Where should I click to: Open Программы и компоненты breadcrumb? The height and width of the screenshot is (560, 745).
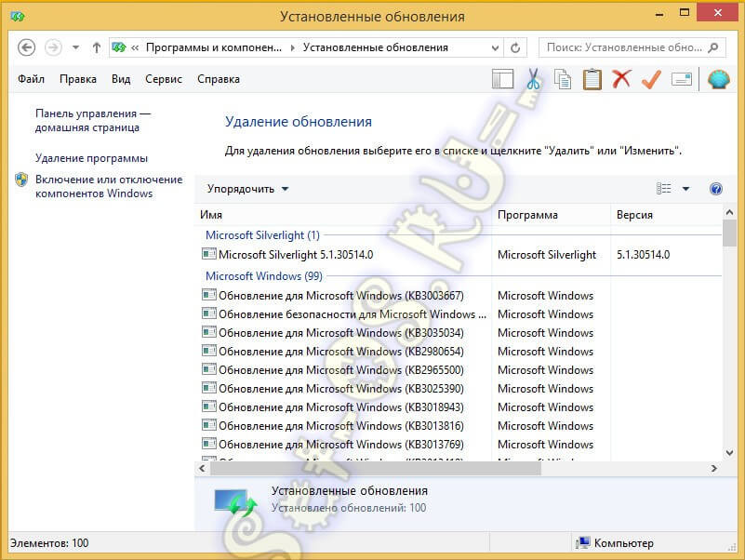pyautogui.click(x=213, y=47)
